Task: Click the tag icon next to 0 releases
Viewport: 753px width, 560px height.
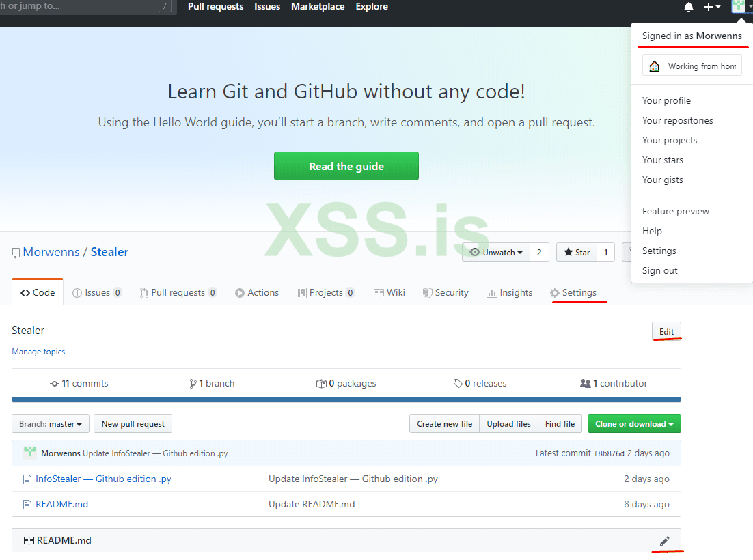Action: 458,383
